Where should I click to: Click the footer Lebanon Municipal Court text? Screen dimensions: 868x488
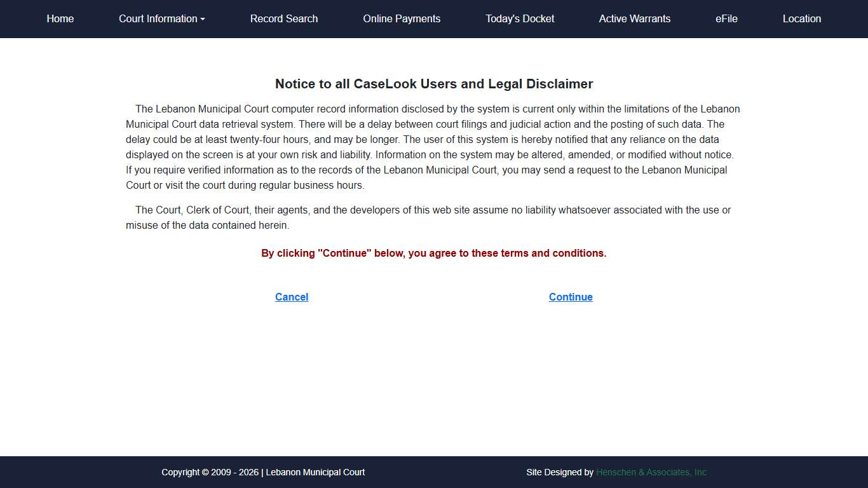(x=315, y=472)
